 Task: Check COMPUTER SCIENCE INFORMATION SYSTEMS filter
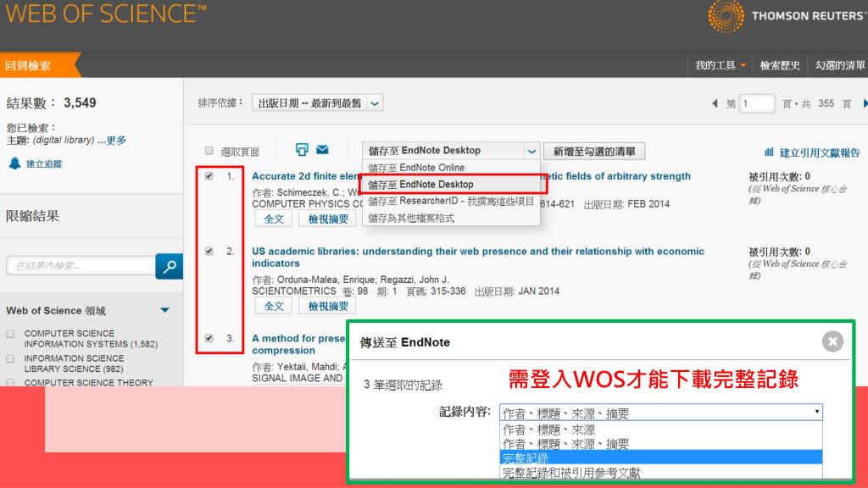(10, 334)
